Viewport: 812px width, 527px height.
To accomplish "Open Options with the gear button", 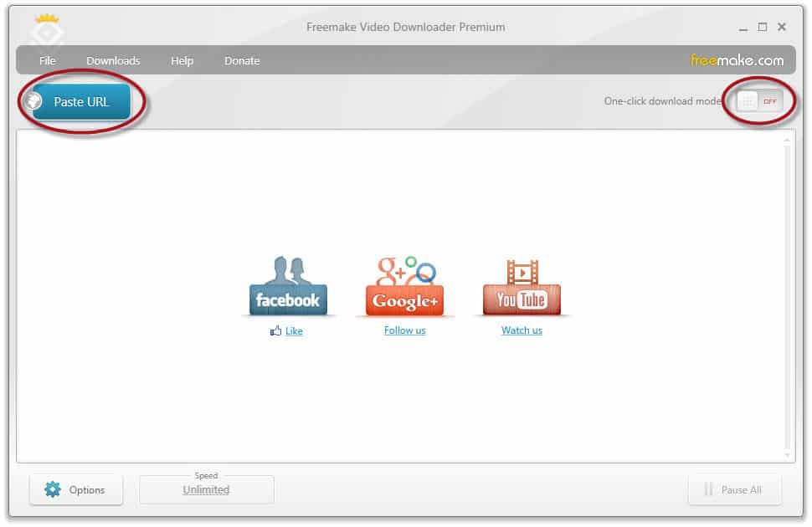I will tap(76, 489).
